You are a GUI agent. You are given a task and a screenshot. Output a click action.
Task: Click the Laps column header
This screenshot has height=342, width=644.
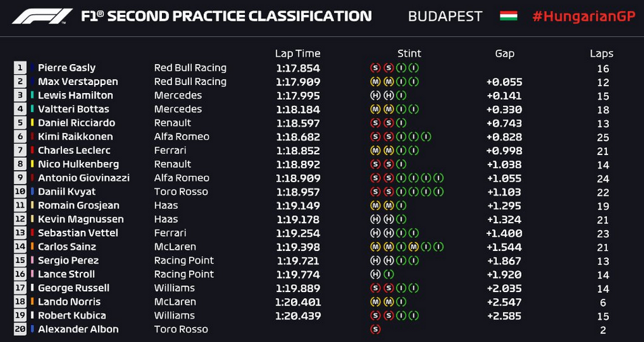pos(601,54)
